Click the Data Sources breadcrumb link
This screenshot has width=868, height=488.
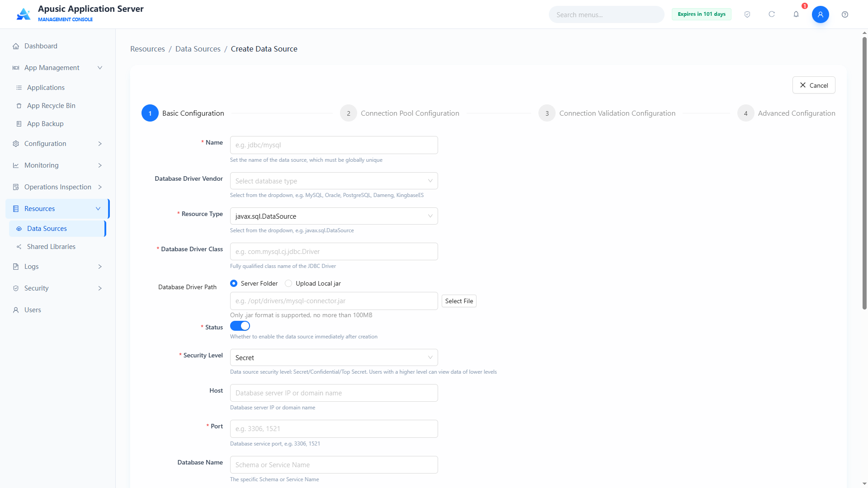pyautogui.click(x=198, y=49)
